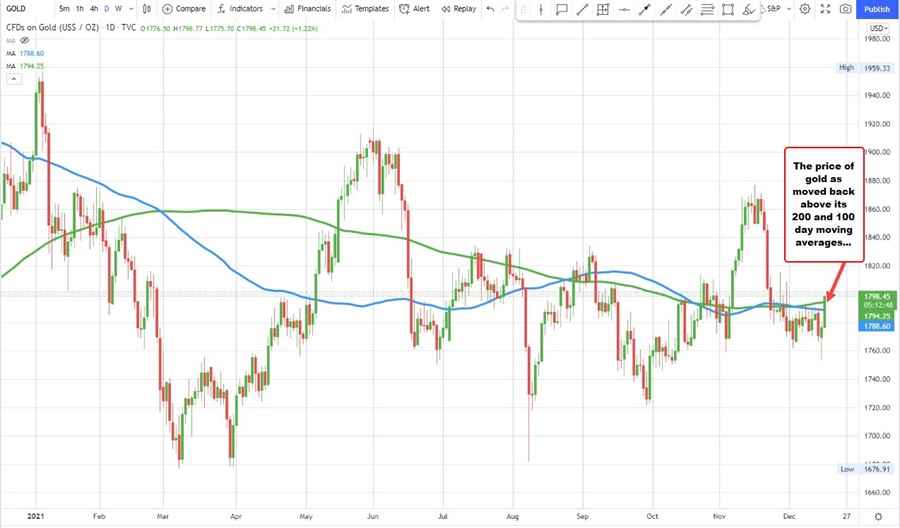
Task: Expand the timeframe interval dropdown arrow
Action: pos(131,9)
